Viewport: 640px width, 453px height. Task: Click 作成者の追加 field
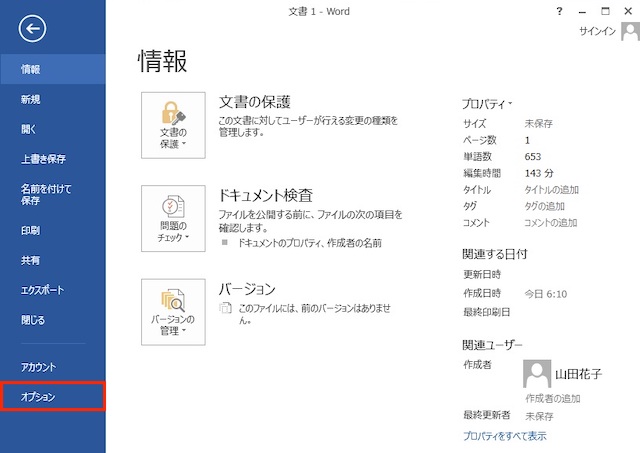553,398
